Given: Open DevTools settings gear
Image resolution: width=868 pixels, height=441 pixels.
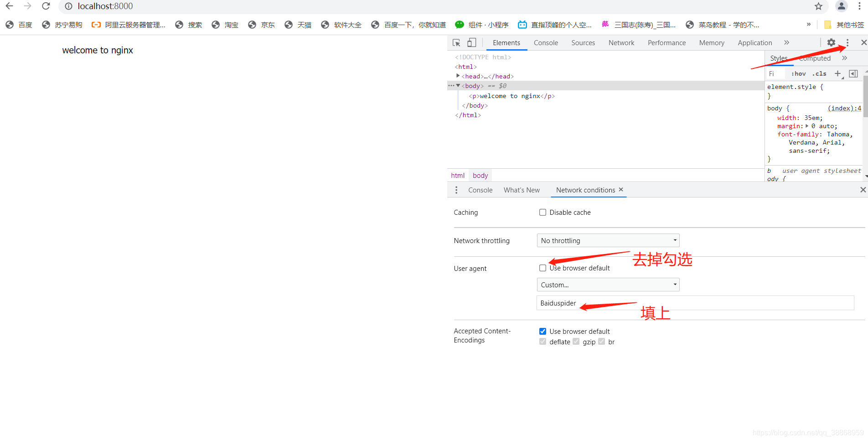Looking at the screenshot, I should [831, 42].
